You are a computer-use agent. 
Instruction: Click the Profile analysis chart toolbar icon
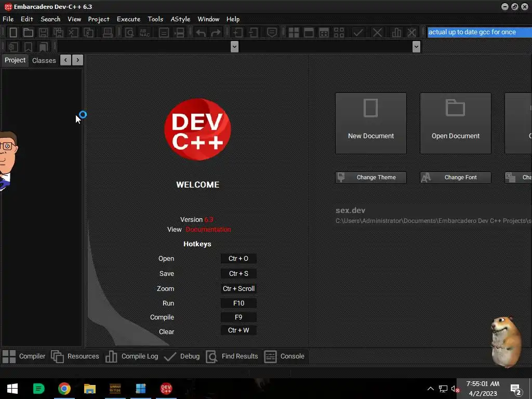(x=396, y=33)
